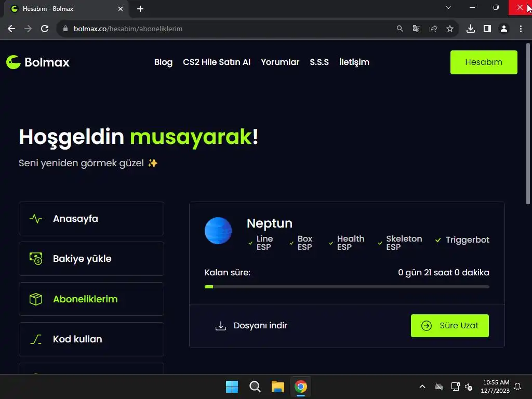Open CS2 Hile Satın Al menu item
Image resolution: width=532 pixels, height=399 pixels.
click(x=217, y=62)
